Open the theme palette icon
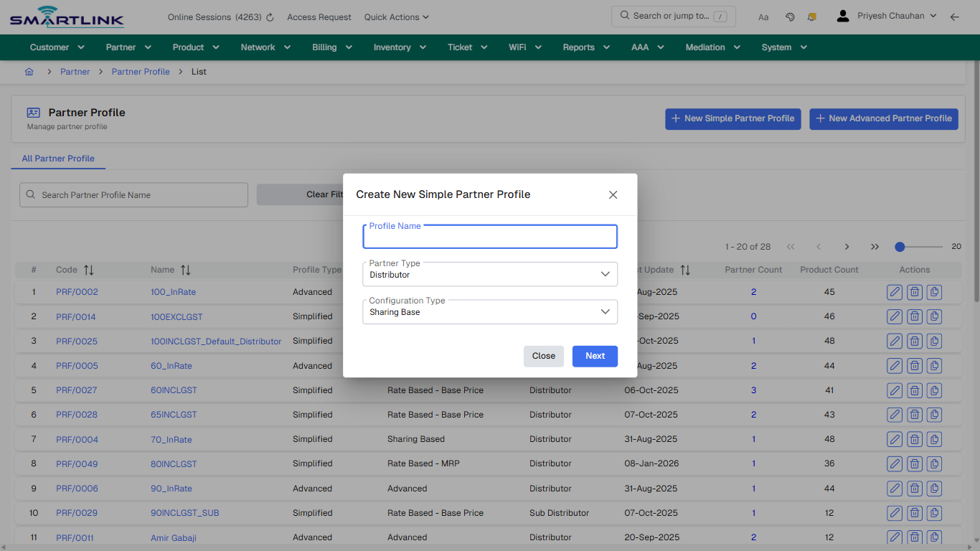This screenshot has width=980, height=551. (790, 16)
